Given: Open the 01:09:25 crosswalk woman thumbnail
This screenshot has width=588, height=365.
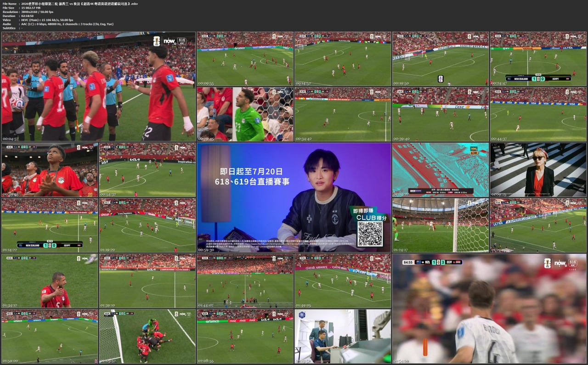Looking at the screenshot, I should pos(538,170).
